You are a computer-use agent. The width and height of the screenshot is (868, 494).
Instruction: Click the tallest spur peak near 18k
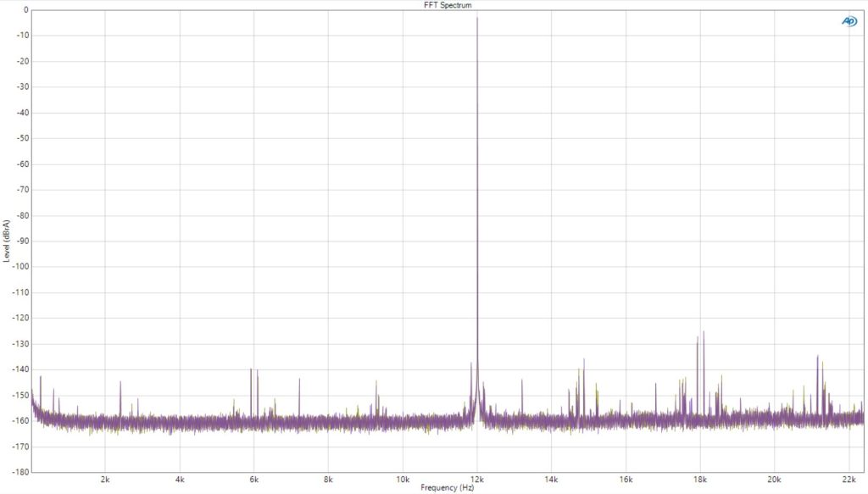pos(704,332)
